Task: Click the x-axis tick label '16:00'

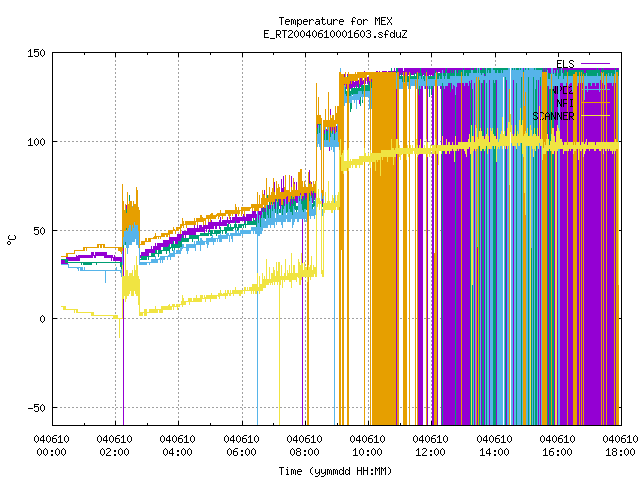Action: (x=557, y=452)
